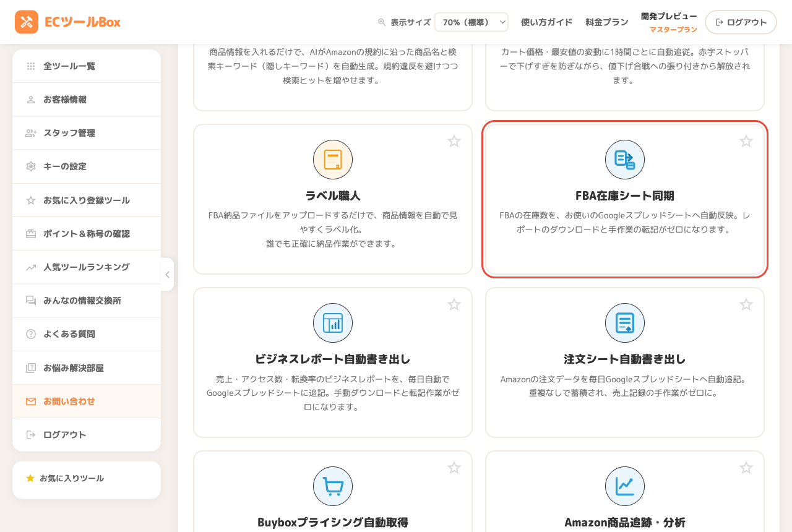The width and height of the screenshot is (792, 532).
Task: Favorite FBA在庫シート同期 with its star
Action: tap(746, 141)
